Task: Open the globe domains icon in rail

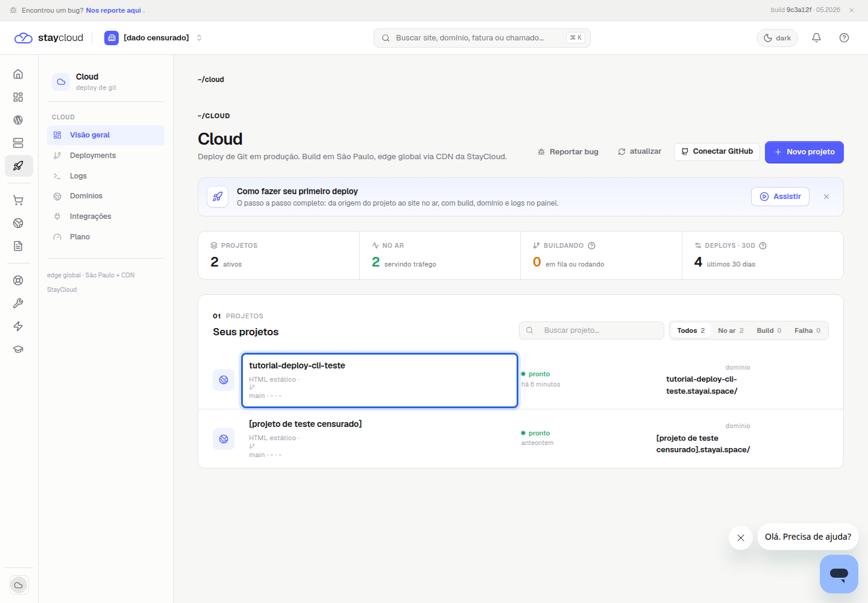Action: click(18, 223)
